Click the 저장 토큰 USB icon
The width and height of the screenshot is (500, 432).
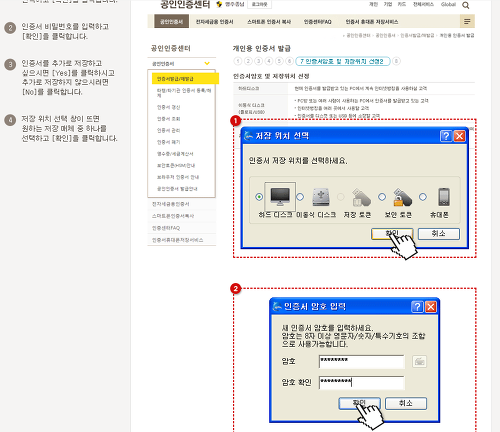(x=361, y=197)
